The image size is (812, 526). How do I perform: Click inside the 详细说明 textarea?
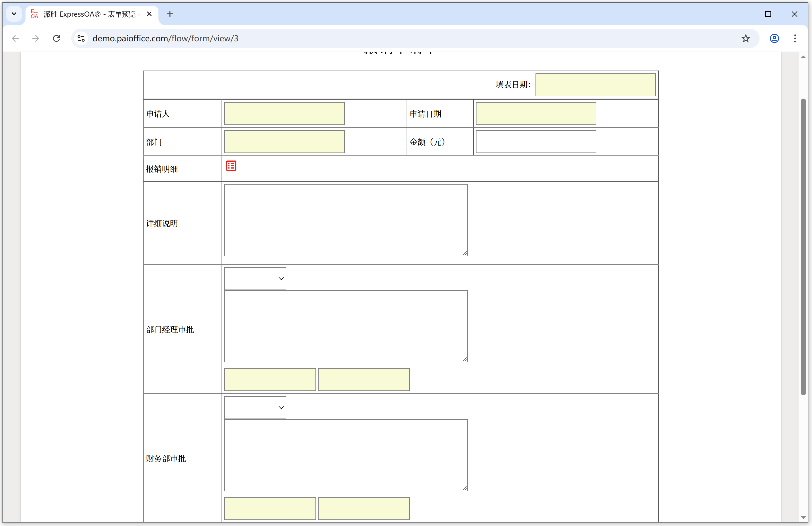pyautogui.click(x=346, y=220)
